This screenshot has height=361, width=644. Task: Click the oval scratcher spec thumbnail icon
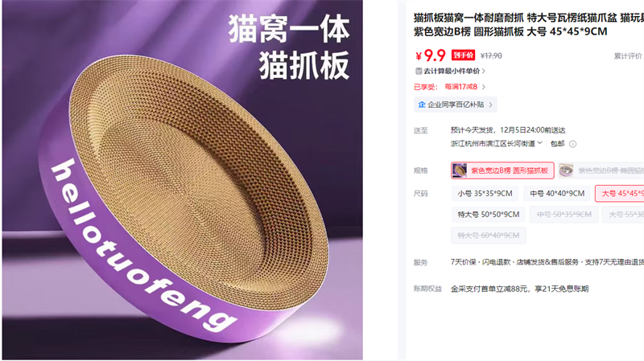[x=567, y=170]
